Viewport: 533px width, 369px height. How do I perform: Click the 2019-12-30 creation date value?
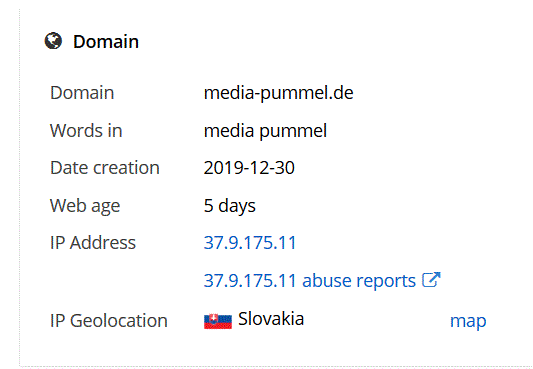point(249,168)
